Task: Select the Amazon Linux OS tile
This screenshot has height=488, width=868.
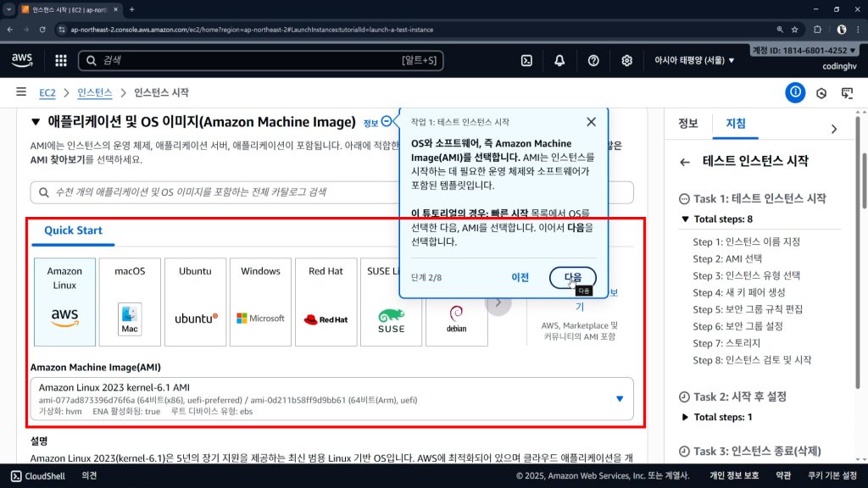Action: pyautogui.click(x=64, y=302)
